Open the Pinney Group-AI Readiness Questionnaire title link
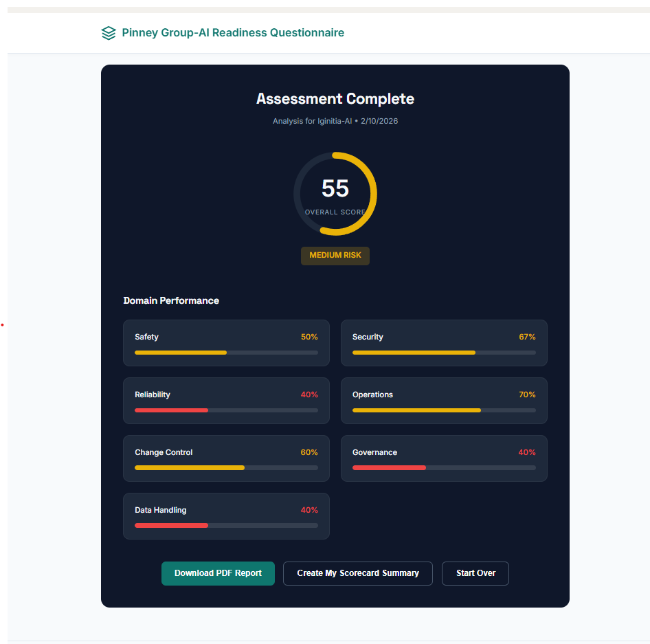The height and width of the screenshot is (644, 650). tap(233, 33)
